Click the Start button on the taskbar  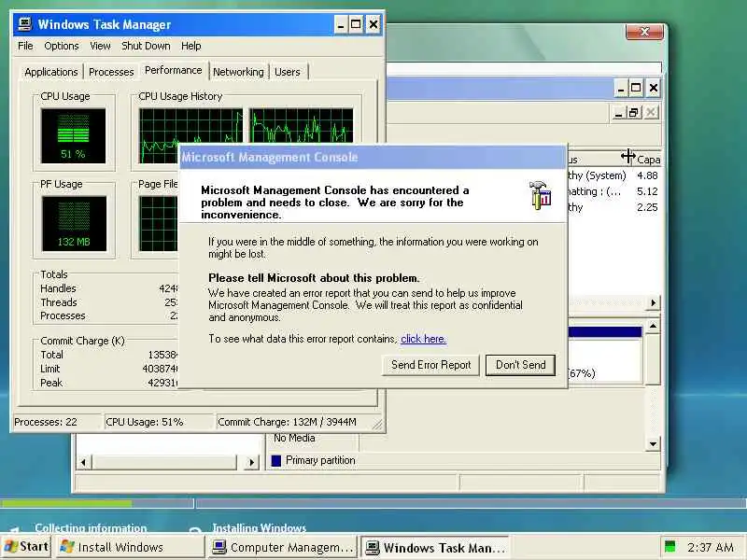tap(26, 547)
